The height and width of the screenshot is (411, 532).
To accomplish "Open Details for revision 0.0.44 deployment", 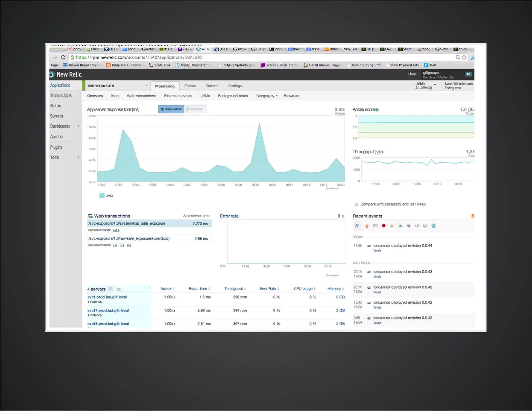I will pyautogui.click(x=377, y=250).
